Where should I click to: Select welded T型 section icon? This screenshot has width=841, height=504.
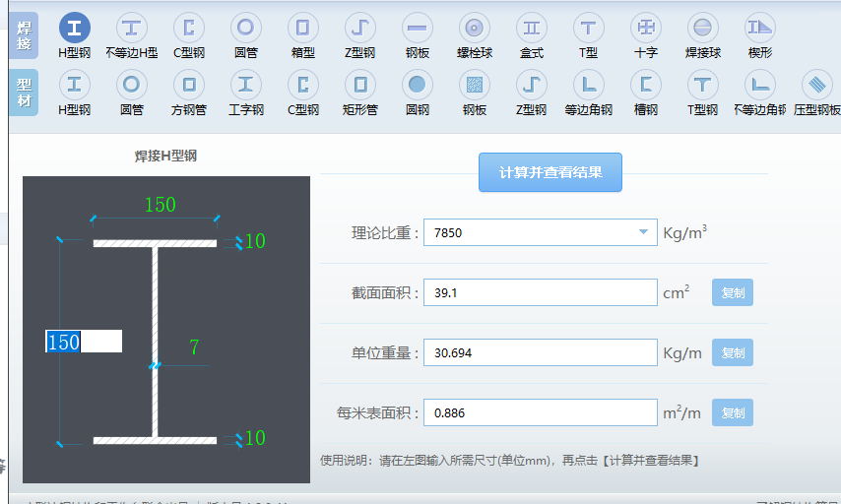click(x=588, y=28)
